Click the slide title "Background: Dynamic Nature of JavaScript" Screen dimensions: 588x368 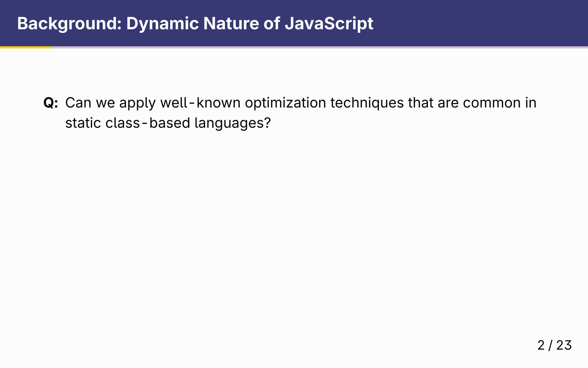click(195, 24)
